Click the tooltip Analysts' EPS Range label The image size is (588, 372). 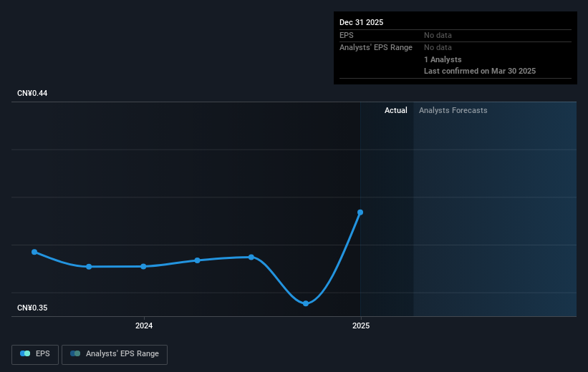(x=376, y=48)
